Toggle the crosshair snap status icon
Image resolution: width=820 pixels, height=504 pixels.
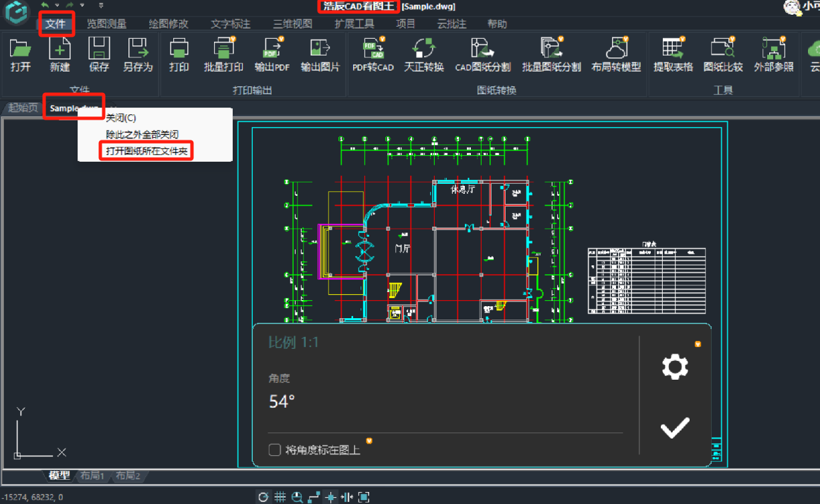click(330, 497)
